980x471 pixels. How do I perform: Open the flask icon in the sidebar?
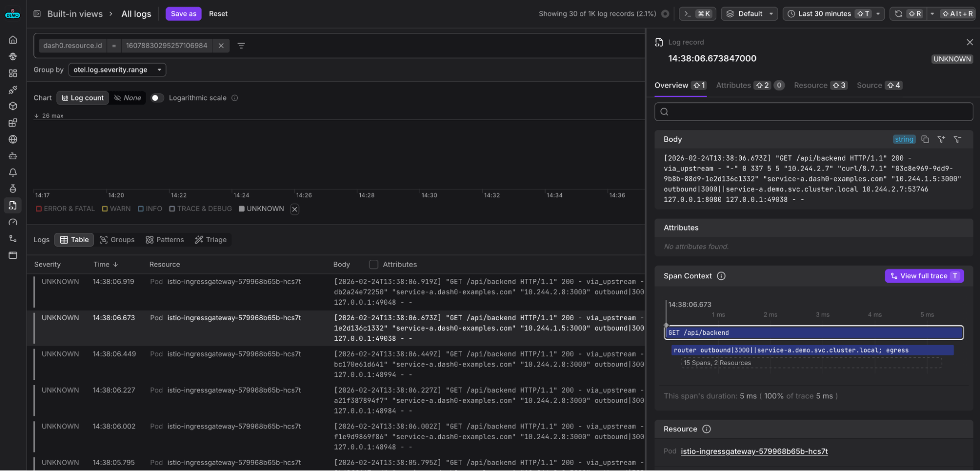pos(13,189)
